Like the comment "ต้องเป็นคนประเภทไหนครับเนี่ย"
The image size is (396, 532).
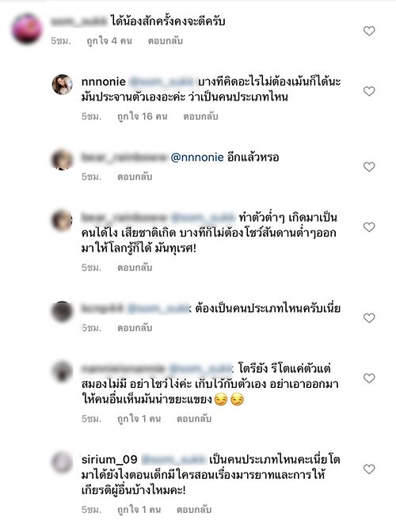click(369, 318)
